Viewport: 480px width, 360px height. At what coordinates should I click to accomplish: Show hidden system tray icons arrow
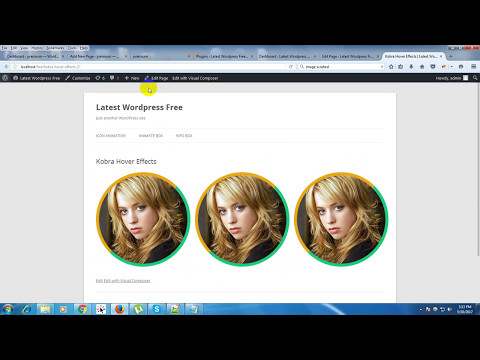pyautogui.click(x=421, y=309)
